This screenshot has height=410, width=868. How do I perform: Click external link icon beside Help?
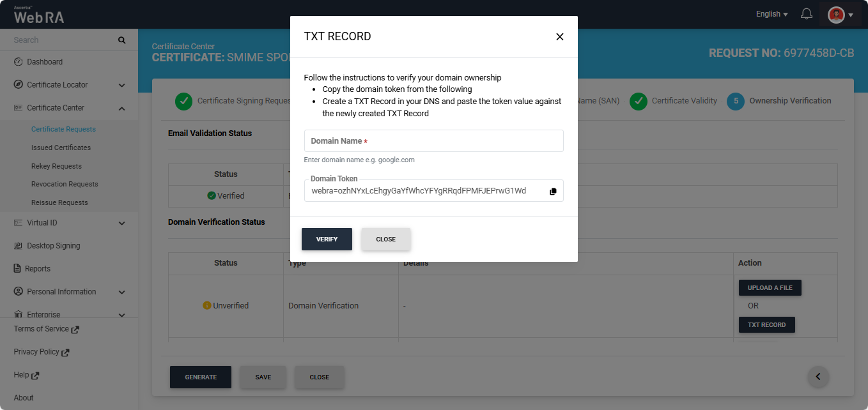tap(35, 376)
